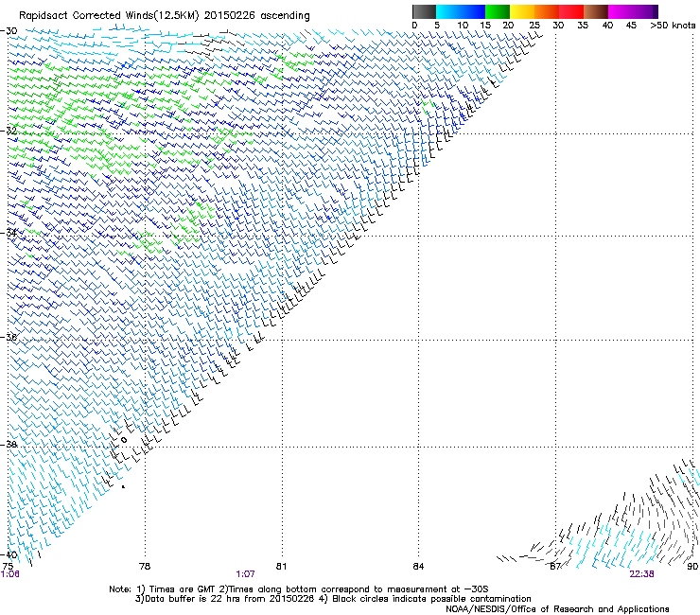
Task: Click the '-32' latitude label
Action: point(9,131)
